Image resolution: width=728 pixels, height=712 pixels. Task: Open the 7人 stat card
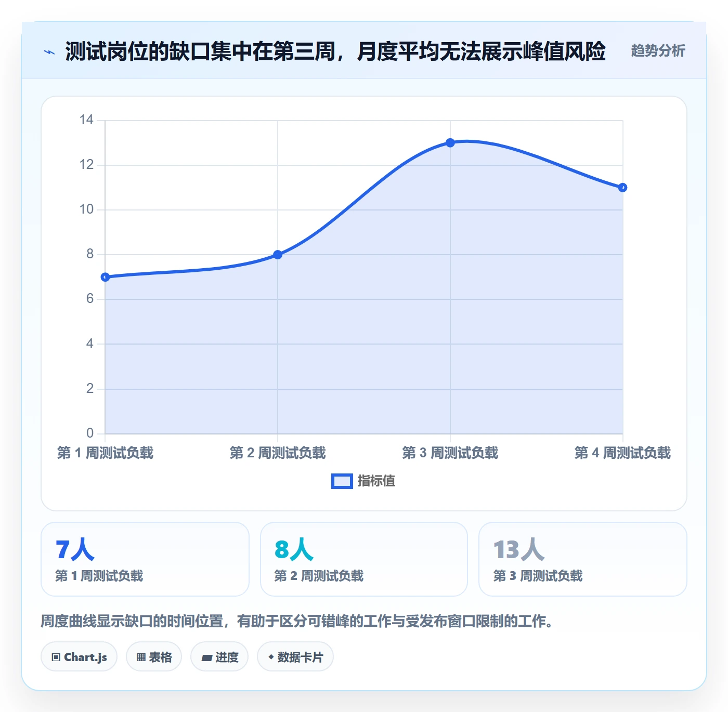145,559
